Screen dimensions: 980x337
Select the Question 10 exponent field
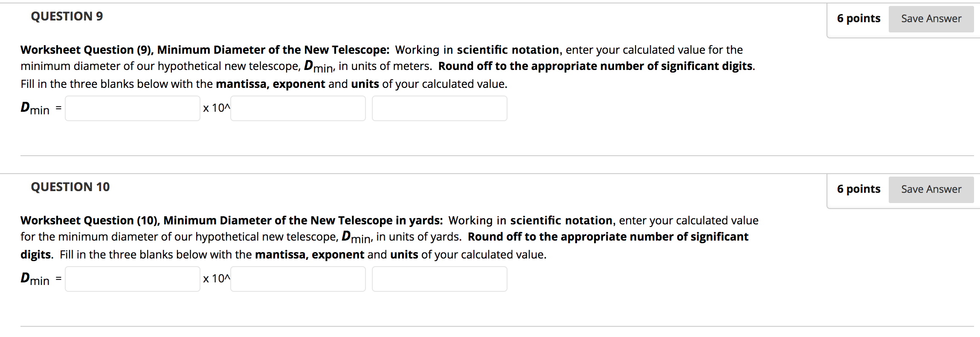[298, 279]
